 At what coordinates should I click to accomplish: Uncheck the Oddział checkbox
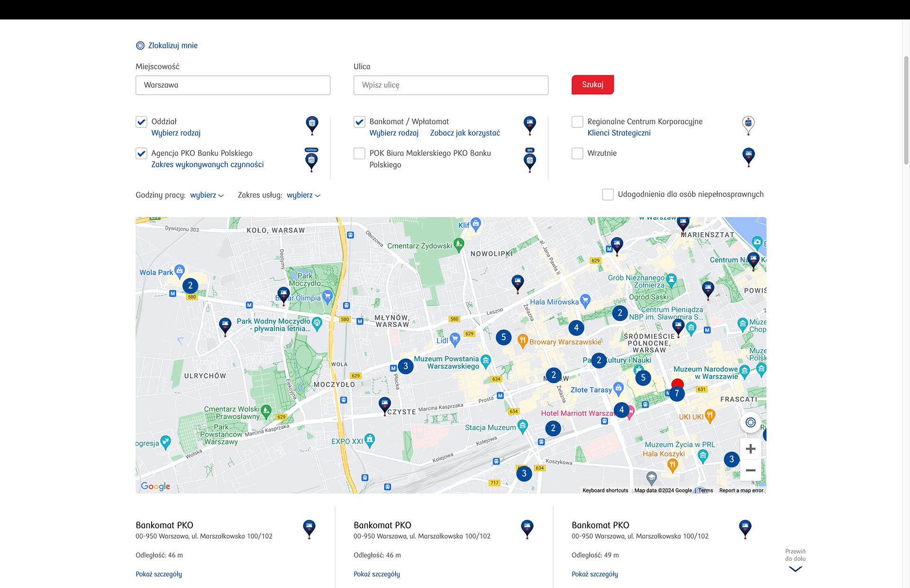tap(141, 122)
